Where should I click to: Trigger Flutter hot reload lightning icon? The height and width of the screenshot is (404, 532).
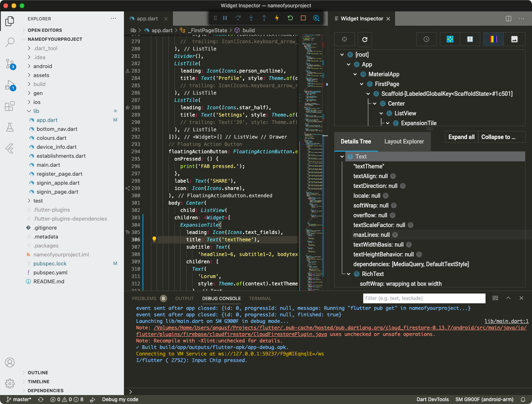(277, 18)
